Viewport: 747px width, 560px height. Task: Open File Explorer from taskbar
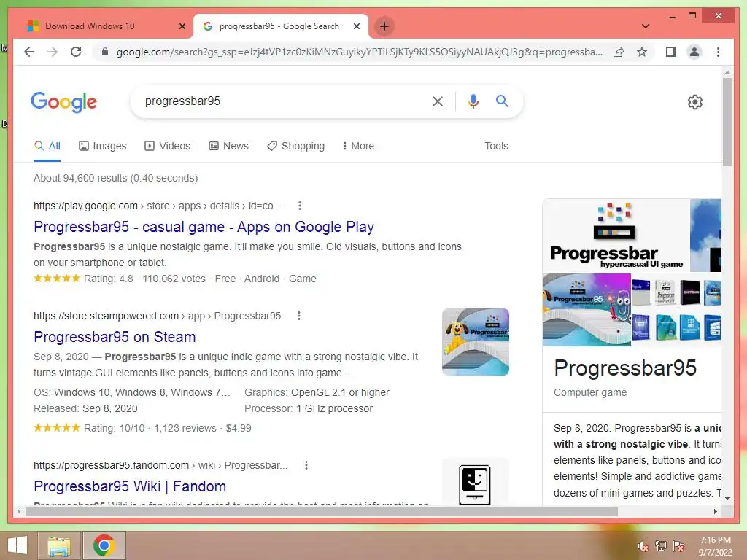58,545
